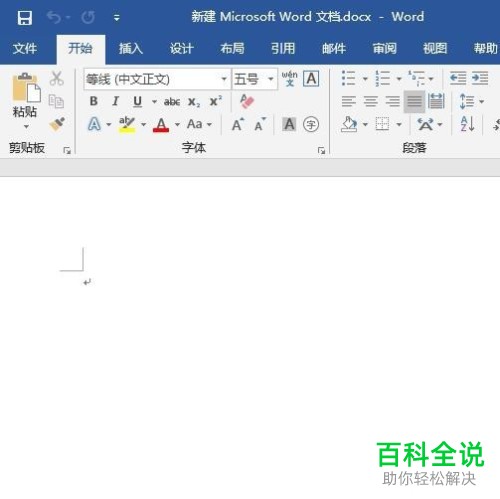Apply yellow text highlight color

point(127,124)
